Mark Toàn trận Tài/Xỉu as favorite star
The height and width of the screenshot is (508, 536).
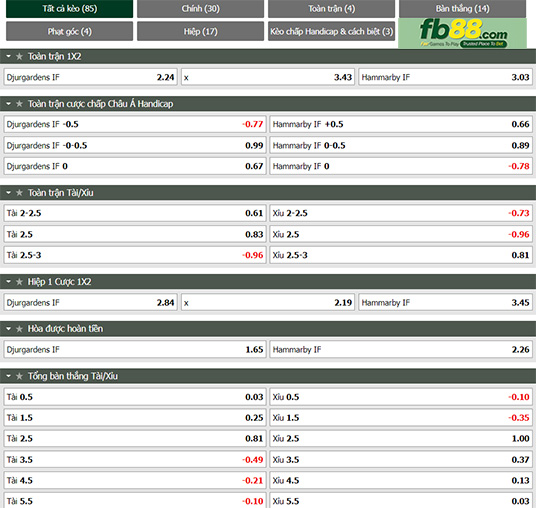tap(19, 193)
